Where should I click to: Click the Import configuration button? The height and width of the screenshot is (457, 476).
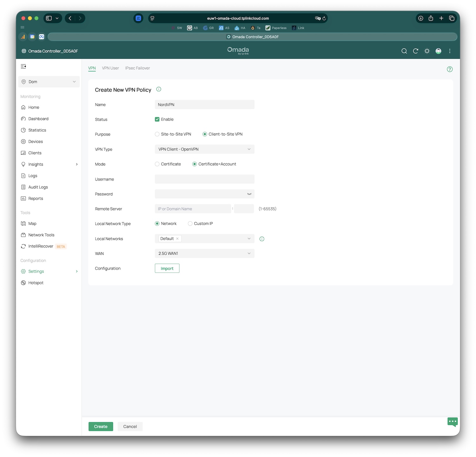[x=167, y=268]
